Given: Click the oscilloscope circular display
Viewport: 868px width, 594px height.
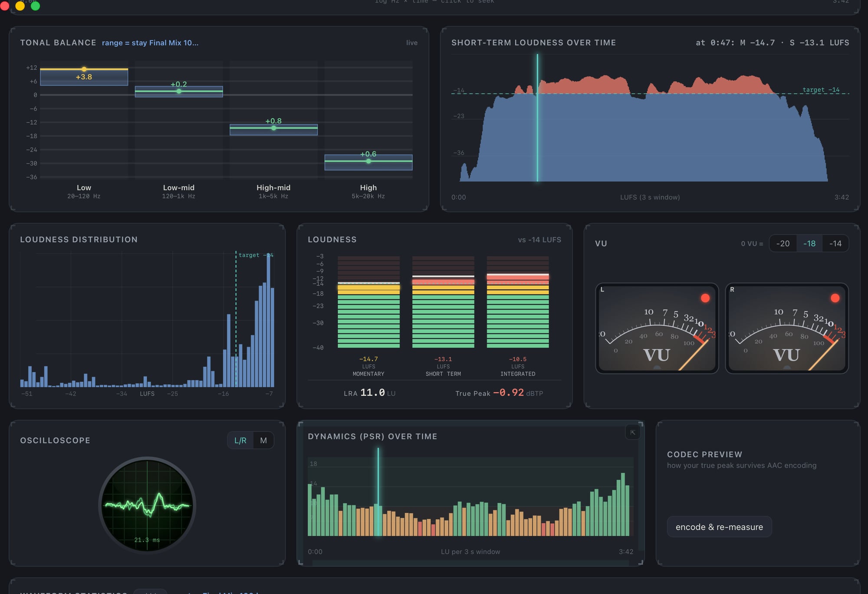Looking at the screenshot, I should [147, 505].
